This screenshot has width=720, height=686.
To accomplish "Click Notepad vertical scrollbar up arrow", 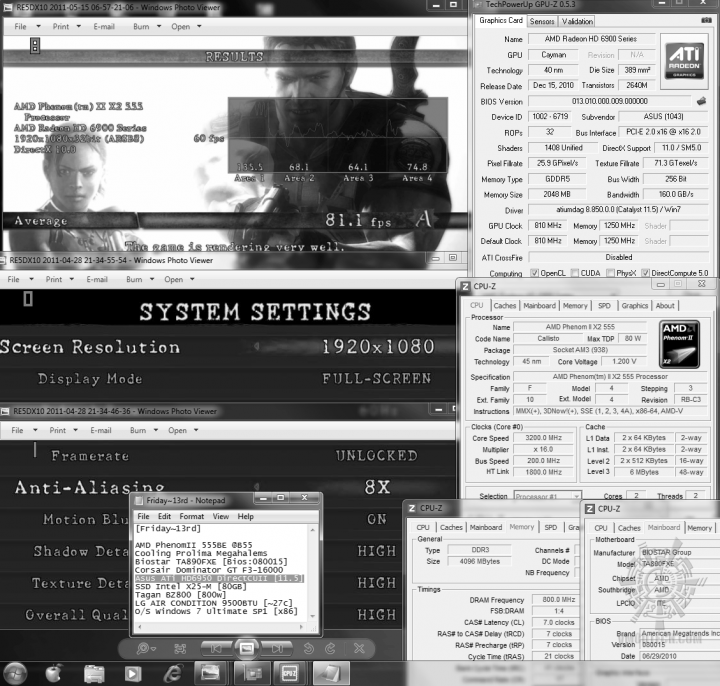I will (313, 529).
